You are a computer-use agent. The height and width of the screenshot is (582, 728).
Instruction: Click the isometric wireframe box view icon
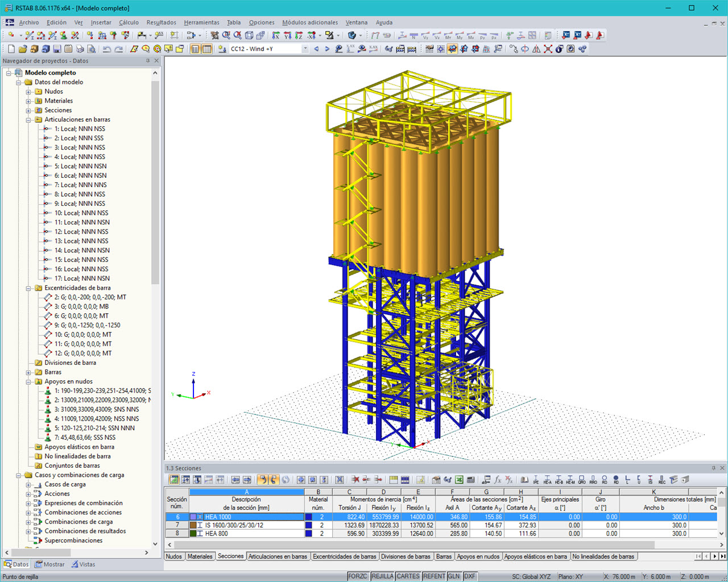coord(249,35)
